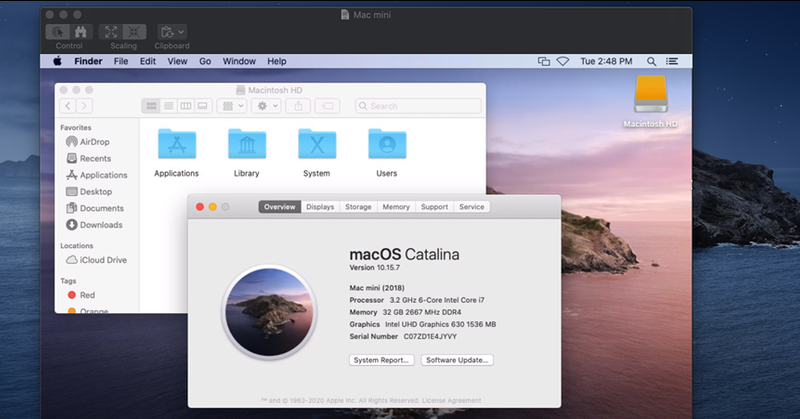
Task: Switch to the Service tab
Action: pyautogui.click(x=471, y=207)
